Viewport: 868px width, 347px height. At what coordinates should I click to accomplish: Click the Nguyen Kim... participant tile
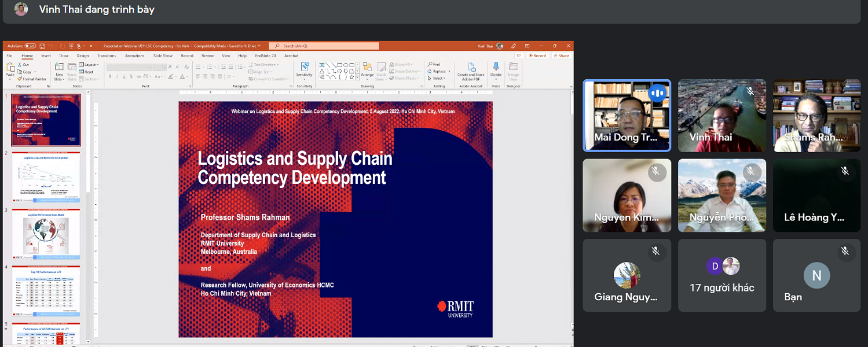pyautogui.click(x=627, y=195)
